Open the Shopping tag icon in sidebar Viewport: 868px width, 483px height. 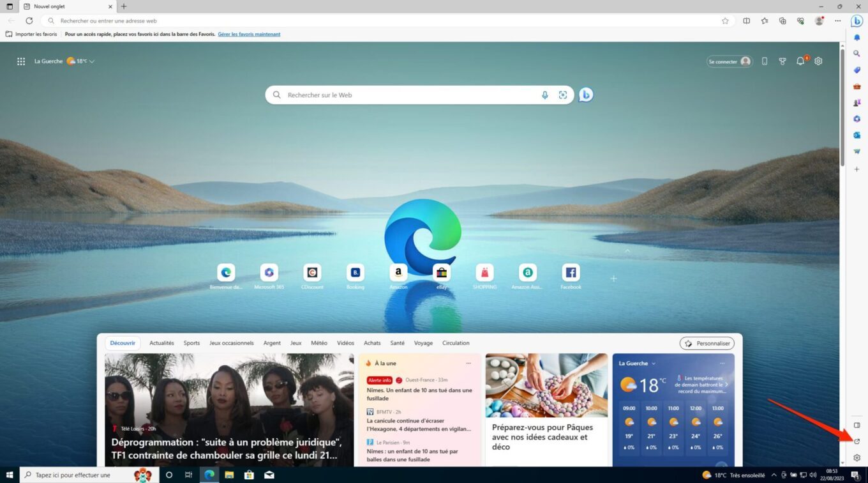(x=857, y=70)
